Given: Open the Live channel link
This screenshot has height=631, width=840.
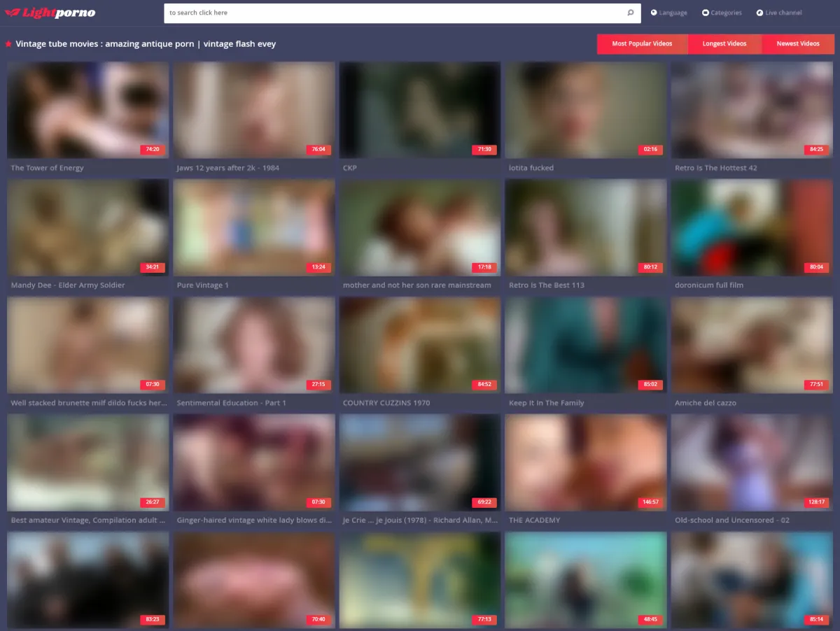Looking at the screenshot, I should click(x=783, y=13).
